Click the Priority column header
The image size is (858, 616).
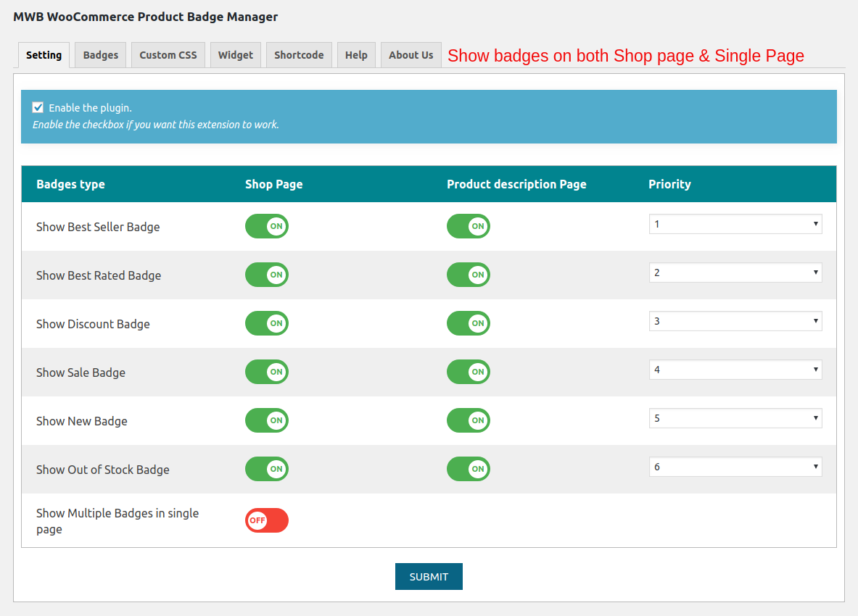pos(669,184)
